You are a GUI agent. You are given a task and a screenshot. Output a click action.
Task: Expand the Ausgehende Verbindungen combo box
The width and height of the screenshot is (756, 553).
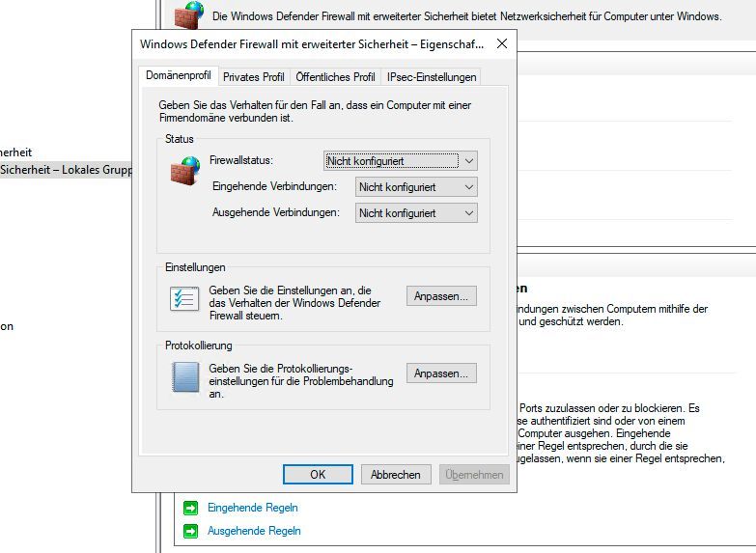tap(416, 213)
